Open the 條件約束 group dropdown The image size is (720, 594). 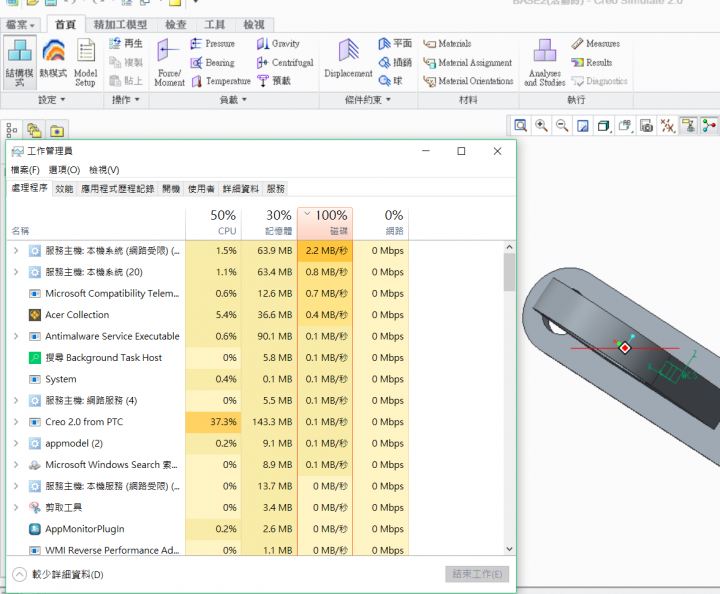367,100
